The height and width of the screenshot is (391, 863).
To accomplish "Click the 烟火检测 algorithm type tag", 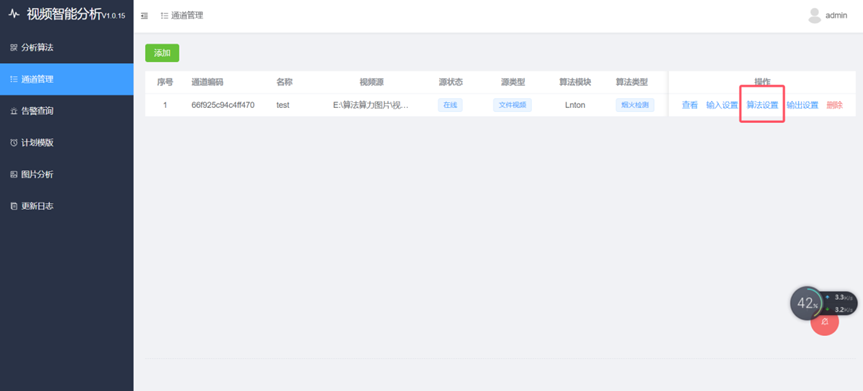I will tap(635, 105).
